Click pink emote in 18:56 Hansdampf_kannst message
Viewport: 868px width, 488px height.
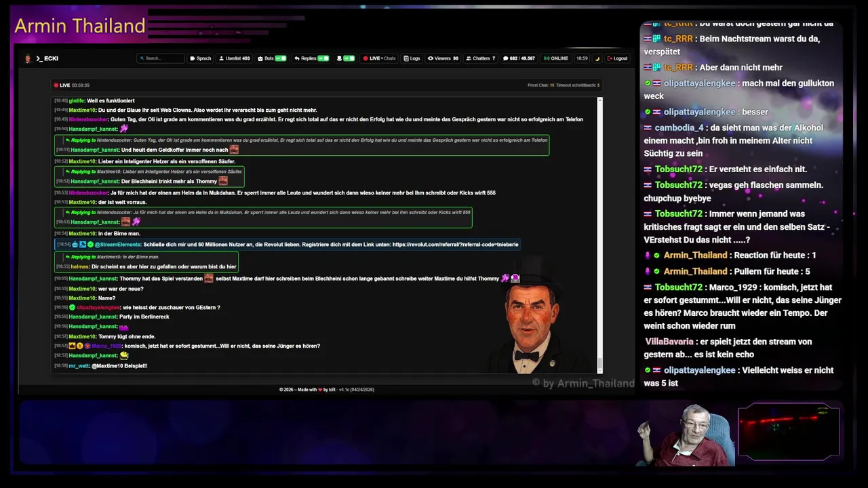124,327
